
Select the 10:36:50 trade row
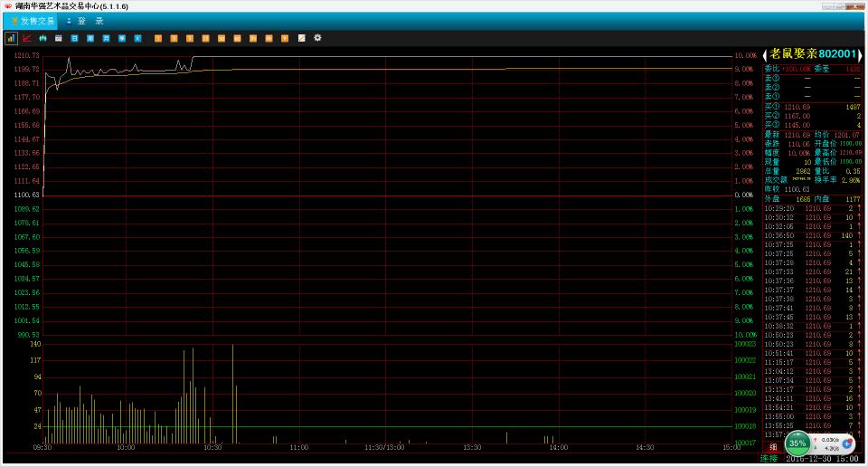pyautogui.click(x=812, y=235)
